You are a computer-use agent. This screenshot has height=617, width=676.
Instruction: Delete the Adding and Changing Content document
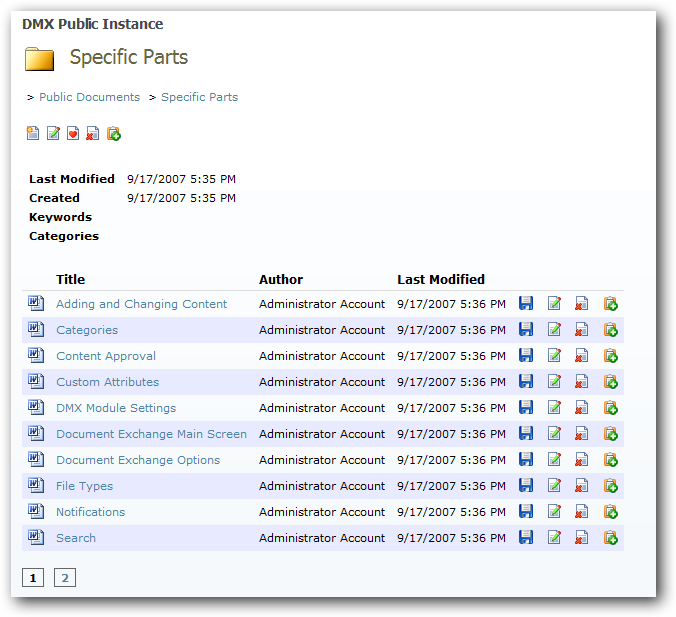tap(582, 304)
